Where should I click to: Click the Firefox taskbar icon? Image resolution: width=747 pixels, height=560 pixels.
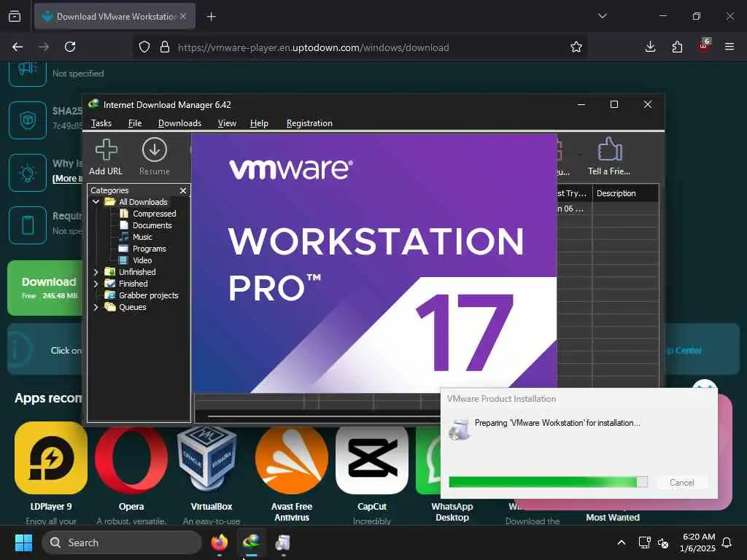click(x=220, y=542)
